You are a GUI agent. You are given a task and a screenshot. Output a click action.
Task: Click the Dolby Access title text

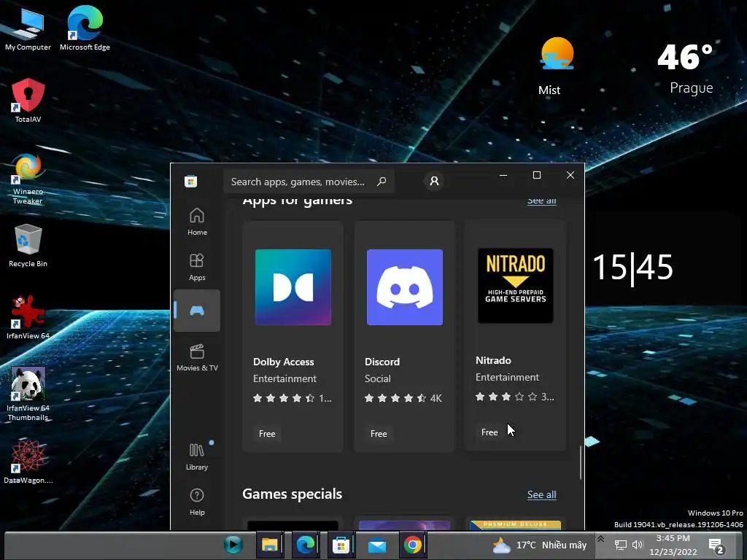pyautogui.click(x=284, y=362)
